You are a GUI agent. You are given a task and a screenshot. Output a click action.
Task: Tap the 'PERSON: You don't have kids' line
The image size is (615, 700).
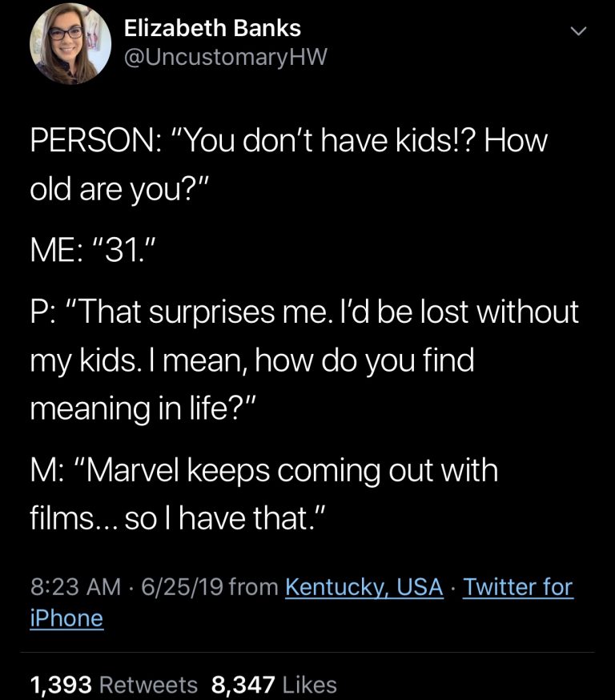(288, 143)
